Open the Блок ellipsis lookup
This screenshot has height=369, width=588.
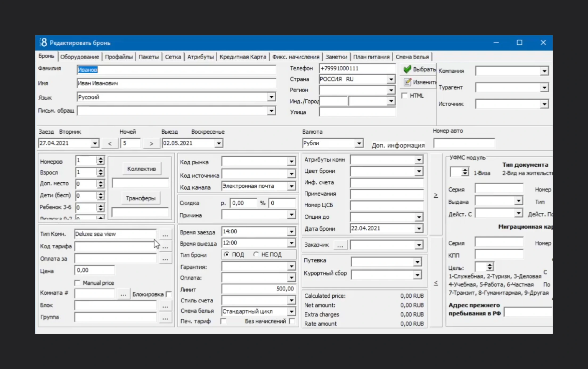(165, 306)
